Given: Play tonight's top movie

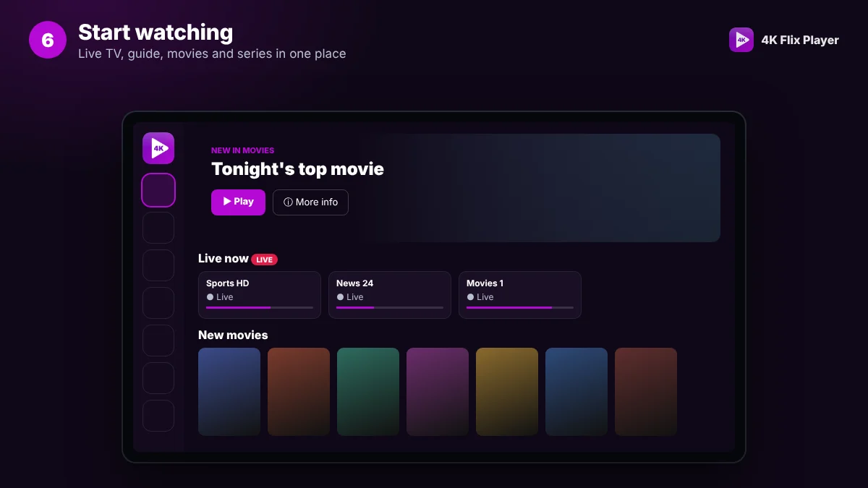Looking at the screenshot, I should click(x=238, y=202).
